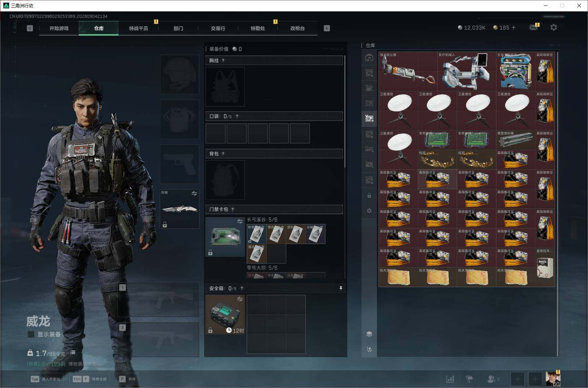Viewport: 588px width, 388px height.
Task: Select primary weapon slot 2
Action: click(158, 340)
